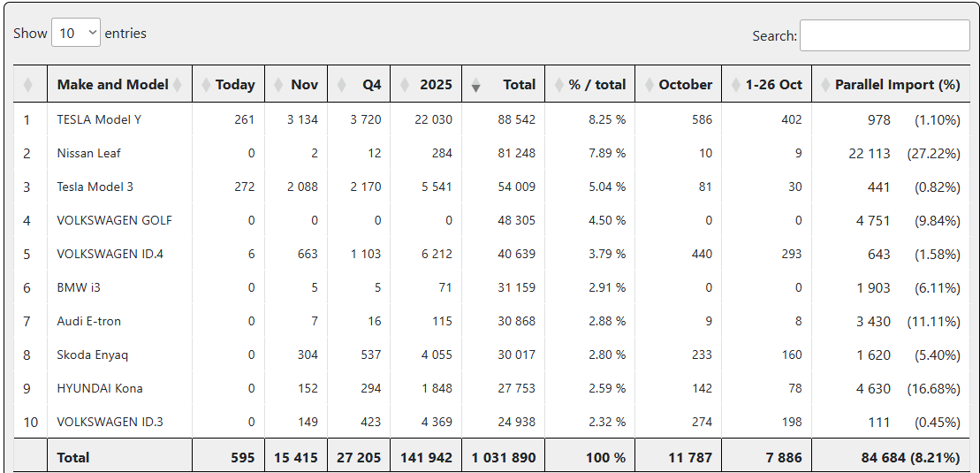
Task: Sort table by Today column
Action: click(229, 84)
